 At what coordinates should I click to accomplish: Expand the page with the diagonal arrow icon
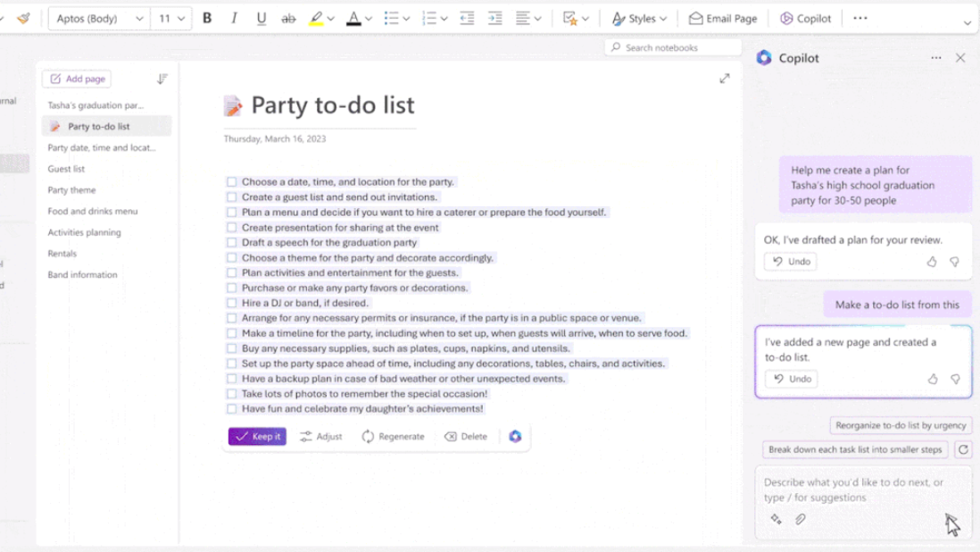click(x=725, y=78)
